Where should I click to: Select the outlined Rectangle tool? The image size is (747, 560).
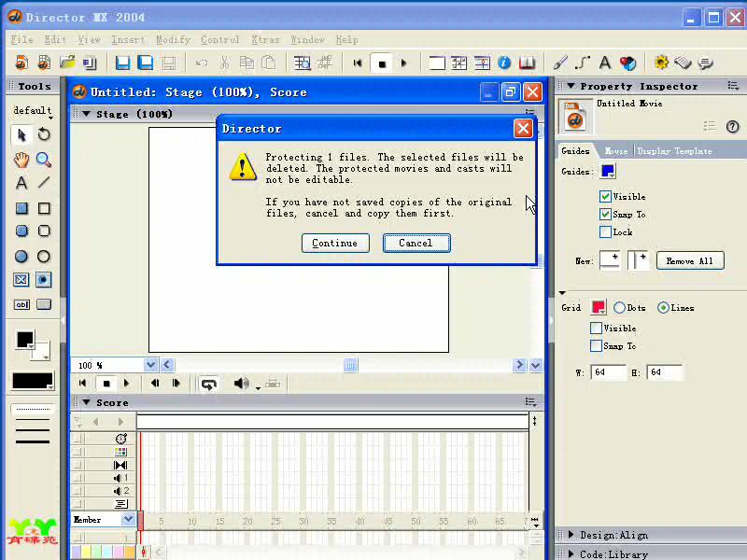pos(44,208)
